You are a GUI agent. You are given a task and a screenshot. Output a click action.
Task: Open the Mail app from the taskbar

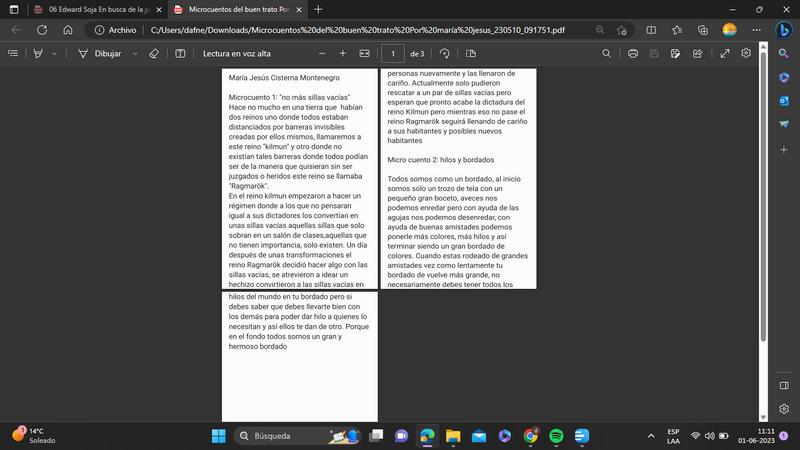479,436
